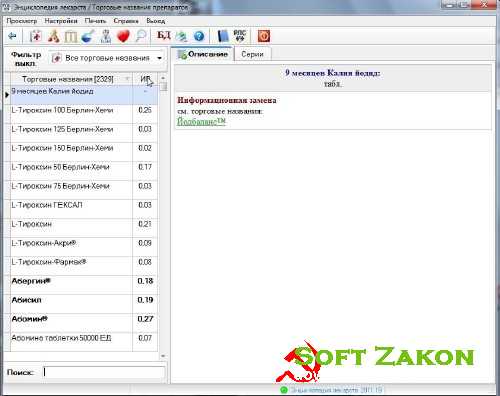Sort by the ИВ column header
500x396 pixels.
pos(145,79)
